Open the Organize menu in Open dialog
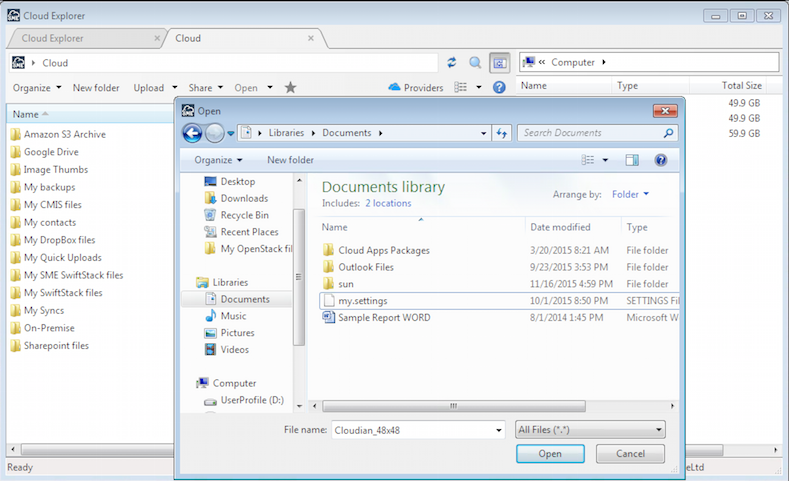This screenshot has width=789, height=481. tap(218, 160)
